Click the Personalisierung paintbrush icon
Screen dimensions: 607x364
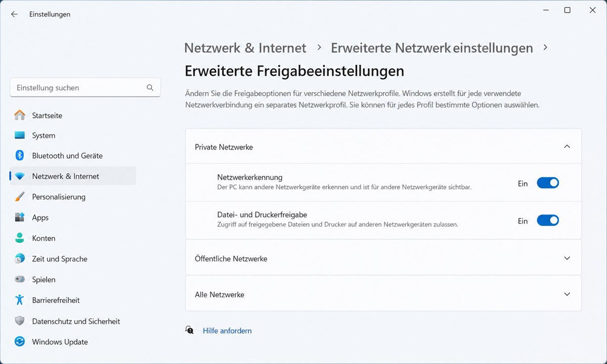20,197
